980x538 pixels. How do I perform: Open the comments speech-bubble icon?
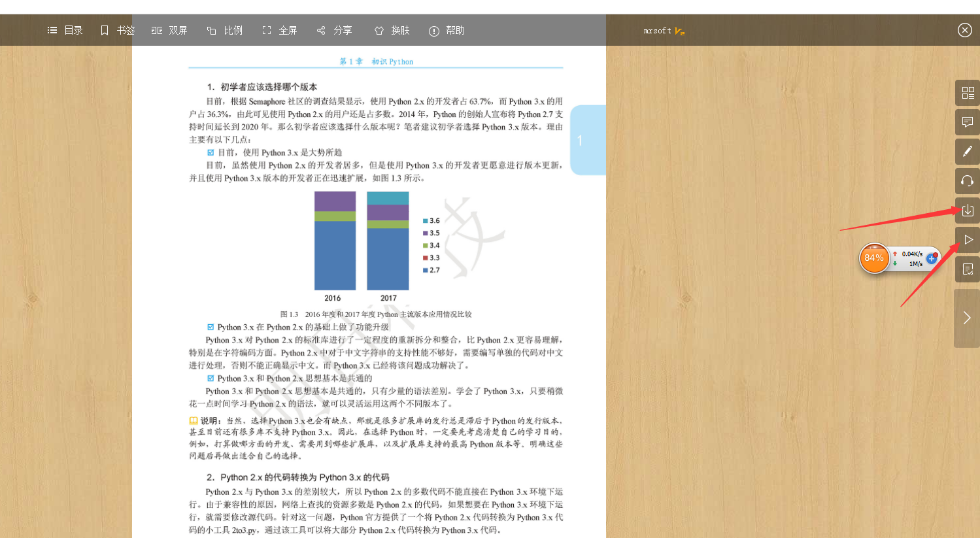(x=968, y=122)
